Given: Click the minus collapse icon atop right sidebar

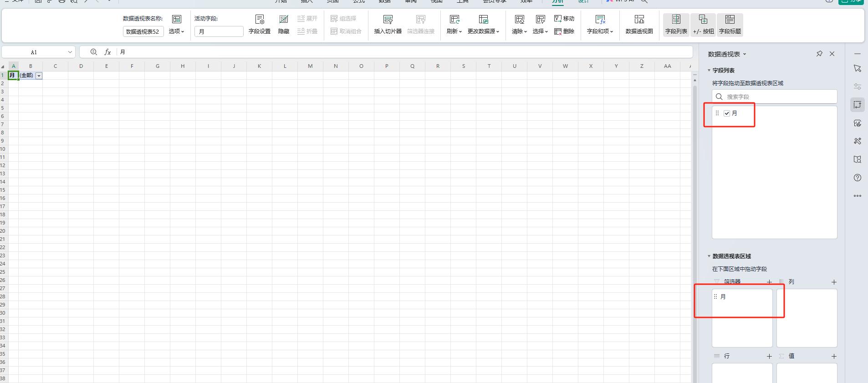Looking at the screenshot, I should 858,54.
